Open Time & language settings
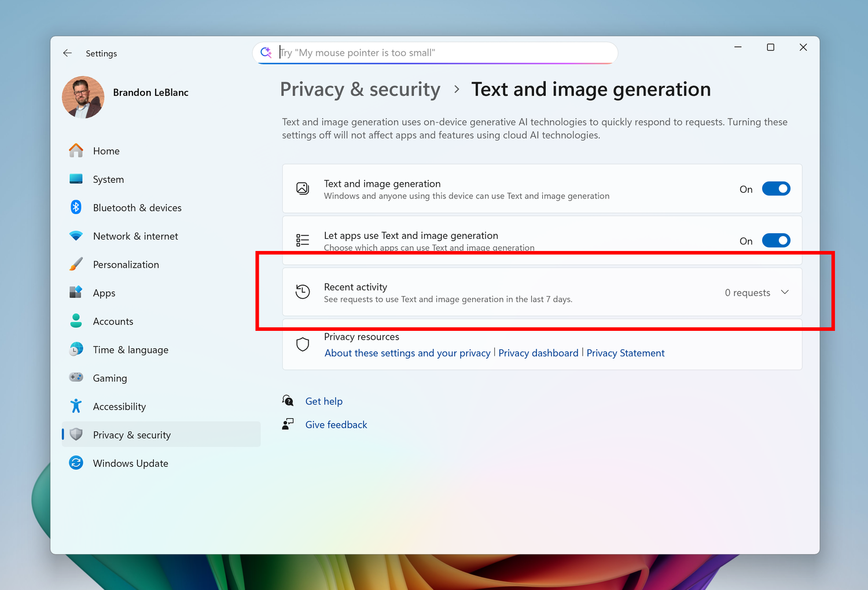 point(130,349)
